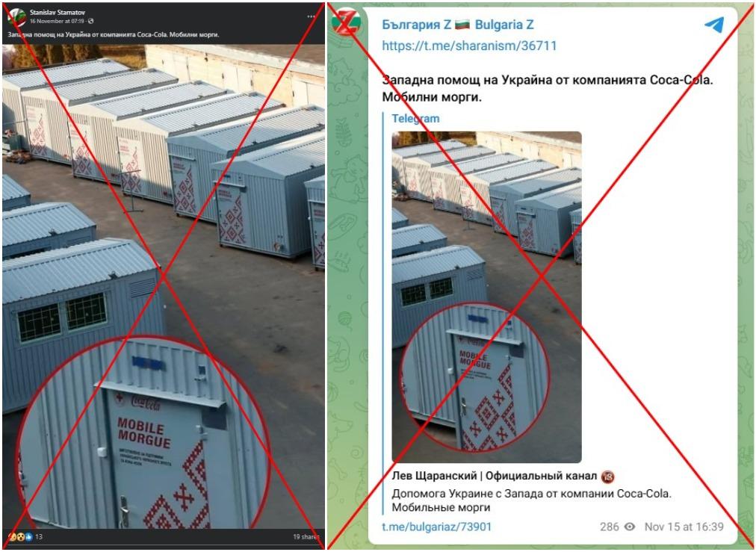Click Лев Щаранский Официальный канал name
Image resolution: width=756 pixels, height=552 pixels.
pos(495,477)
